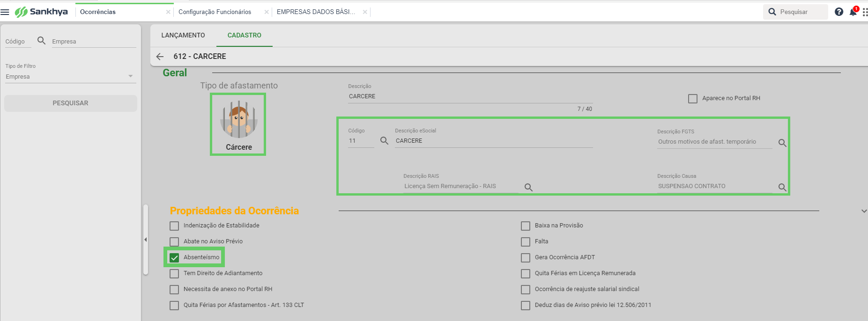Screen dimensions: 868x321
Task: Click the Descrição eSocial field
Action: coord(494,141)
